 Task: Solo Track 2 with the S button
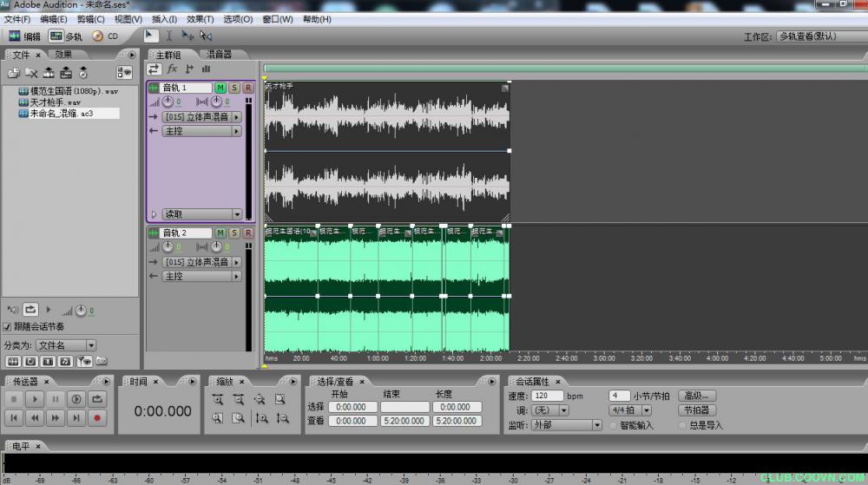[234, 233]
